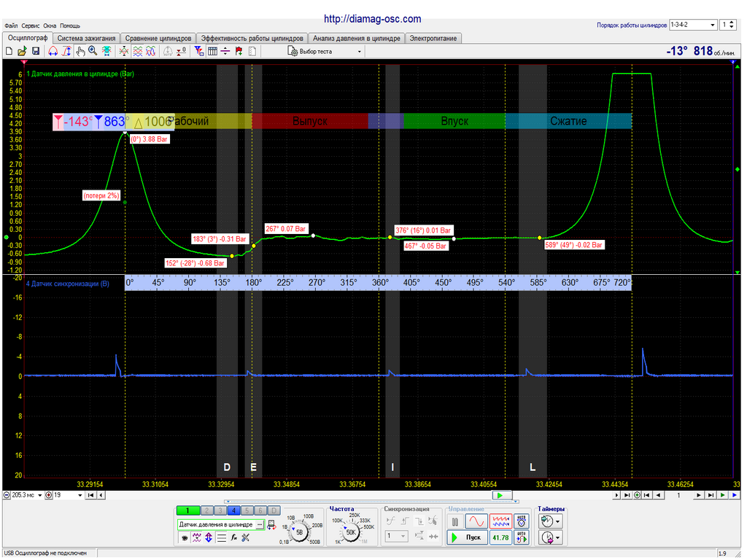Switch to the Система зажигания tab

pos(86,38)
